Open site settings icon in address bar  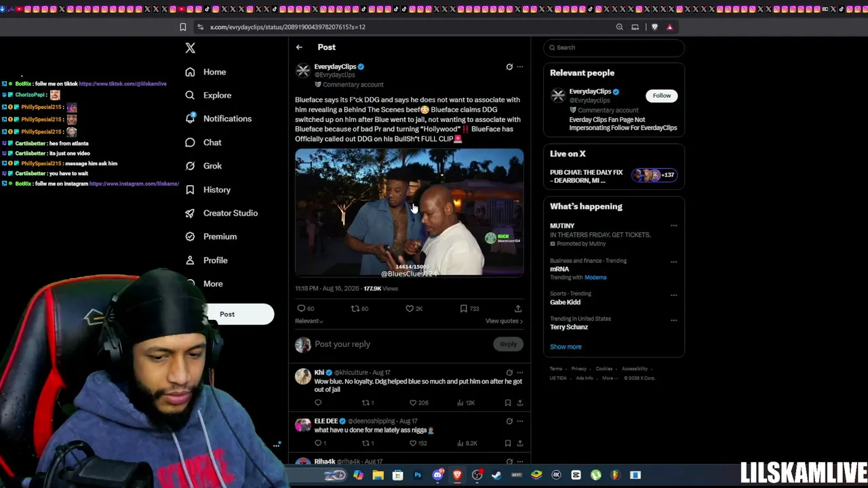point(200,27)
